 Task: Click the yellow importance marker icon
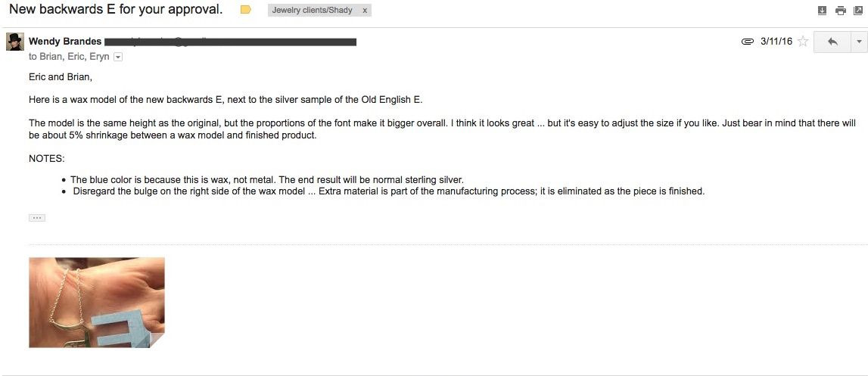[x=246, y=9]
